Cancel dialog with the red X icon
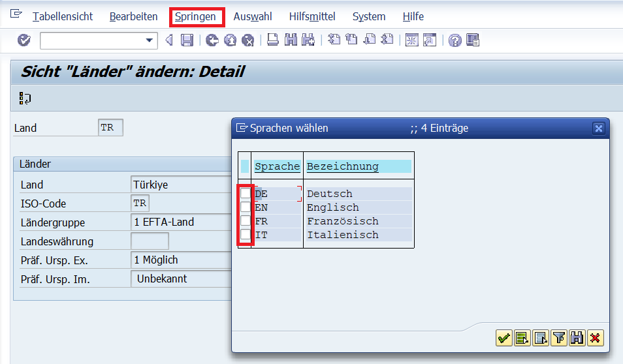 (594, 338)
